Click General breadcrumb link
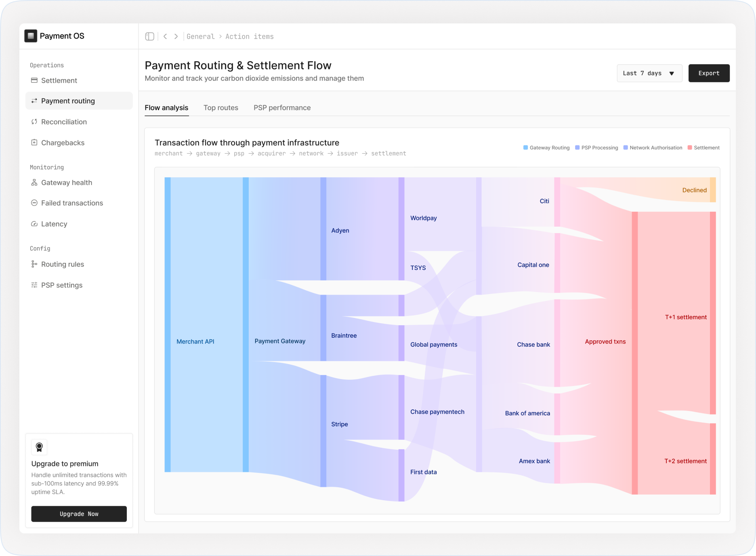 pyautogui.click(x=201, y=36)
